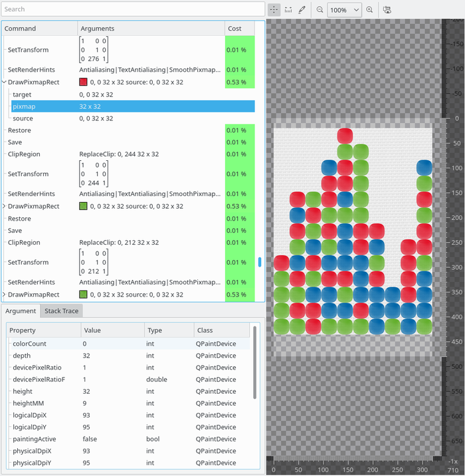Click the red pixmap color swatch
This screenshot has width=465, height=476.
pos(83,82)
